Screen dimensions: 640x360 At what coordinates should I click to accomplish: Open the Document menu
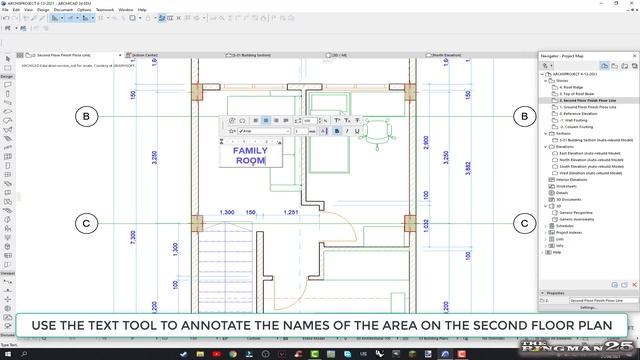63,9
